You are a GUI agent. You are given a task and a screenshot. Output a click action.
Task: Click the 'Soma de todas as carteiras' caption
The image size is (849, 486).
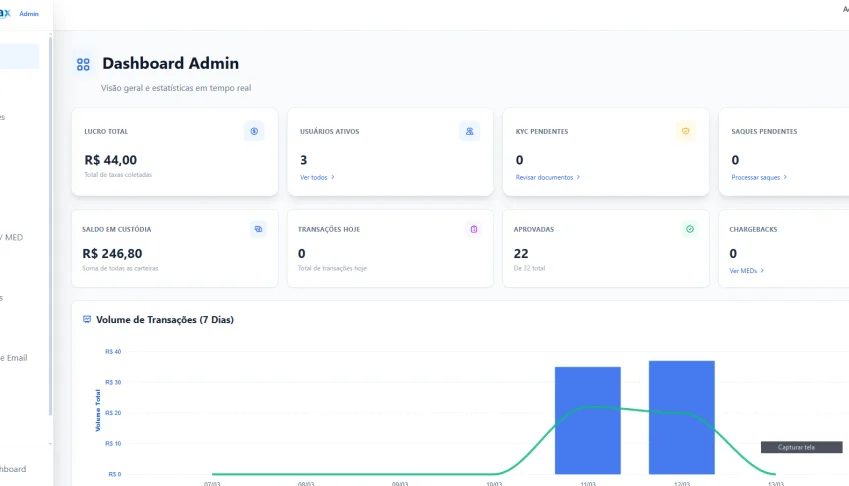click(x=120, y=268)
